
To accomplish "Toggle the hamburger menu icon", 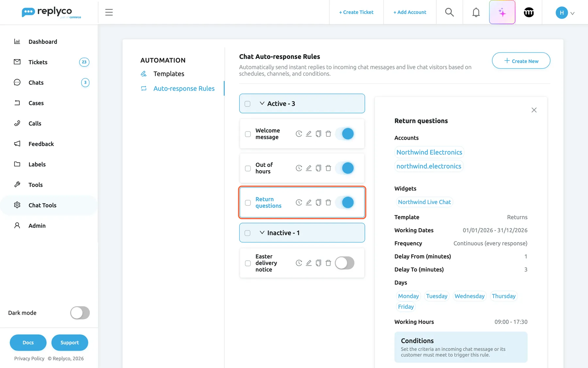I will coord(109,12).
